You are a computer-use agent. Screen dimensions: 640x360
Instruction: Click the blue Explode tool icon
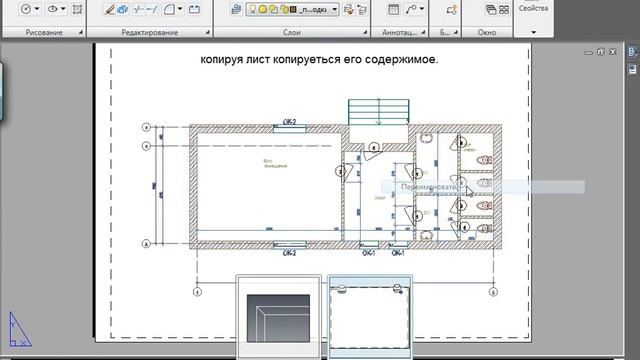pyautogui.click(x=122, y=9)
